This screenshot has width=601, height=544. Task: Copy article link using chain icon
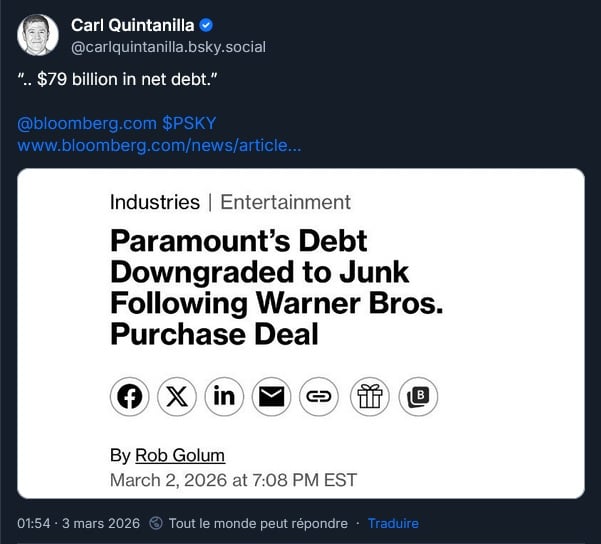click(x=318, y=397)
